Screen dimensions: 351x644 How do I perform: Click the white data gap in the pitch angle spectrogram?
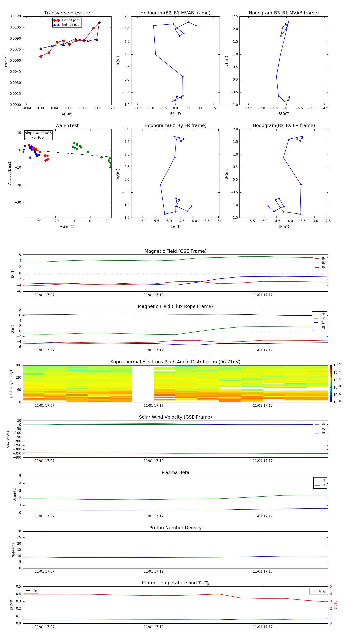point(143,384)
